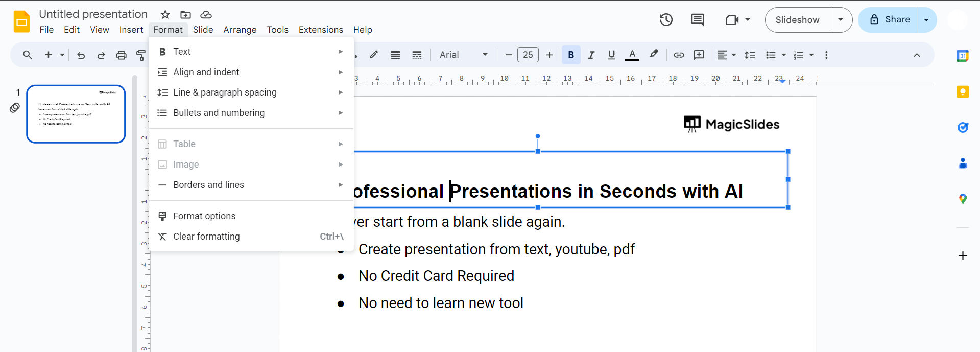Select the Paint format tool

141,55
